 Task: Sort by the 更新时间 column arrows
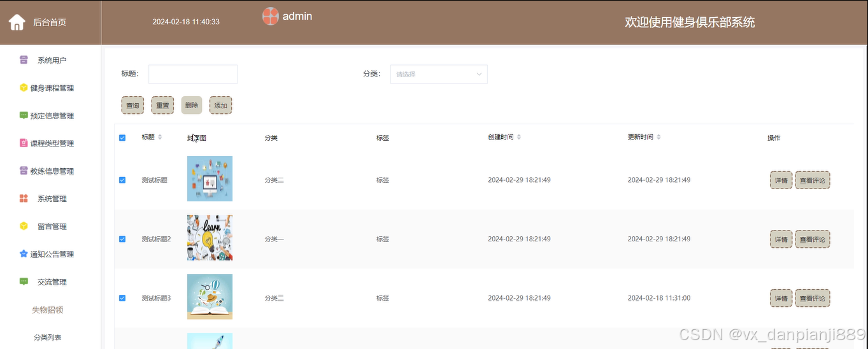click(x=658, y=137)
